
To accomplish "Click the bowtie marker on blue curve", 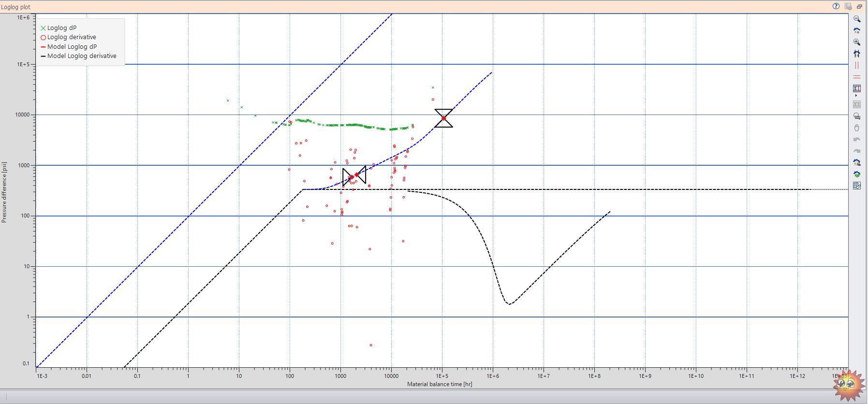I will (x=354, y=176).
